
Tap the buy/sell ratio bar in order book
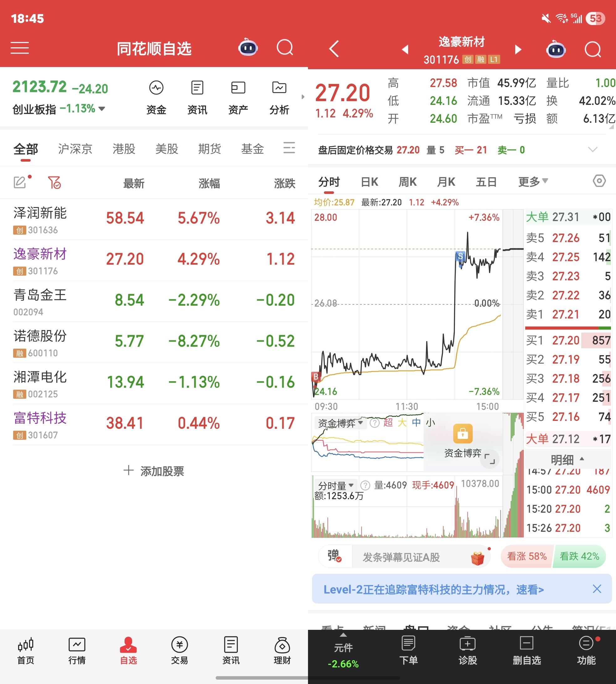568,328
